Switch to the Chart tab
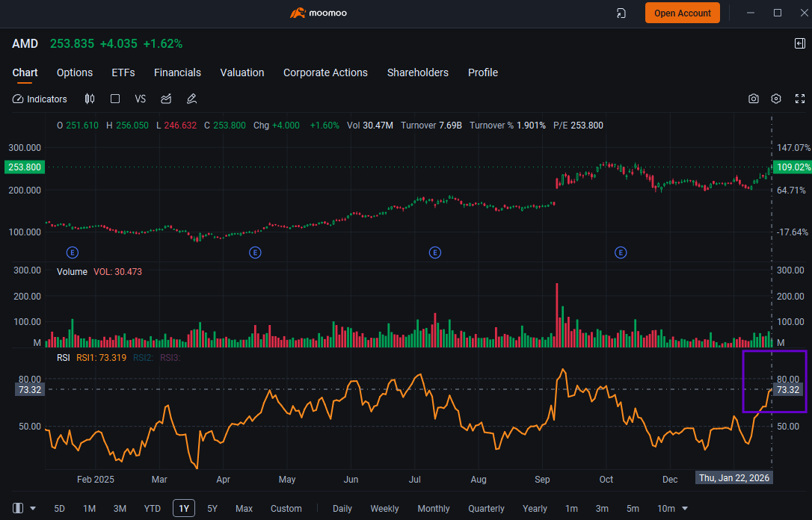The image size is (812, 520). tap(25, 72)
